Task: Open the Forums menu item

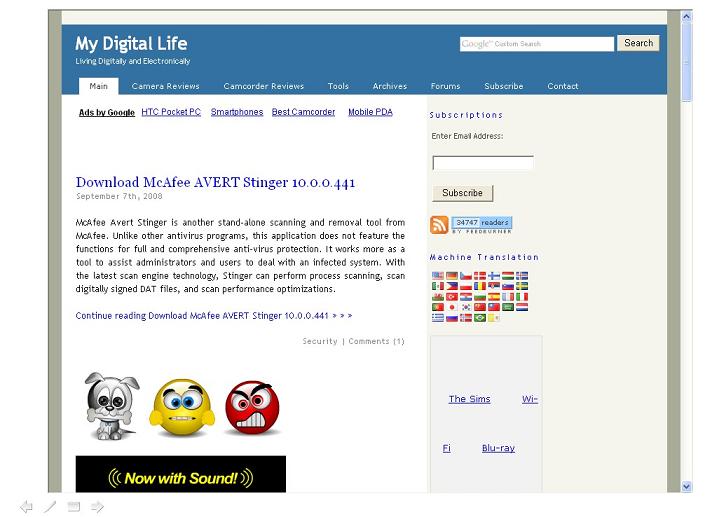Action: pyautogui.click(x=445, y=86)
